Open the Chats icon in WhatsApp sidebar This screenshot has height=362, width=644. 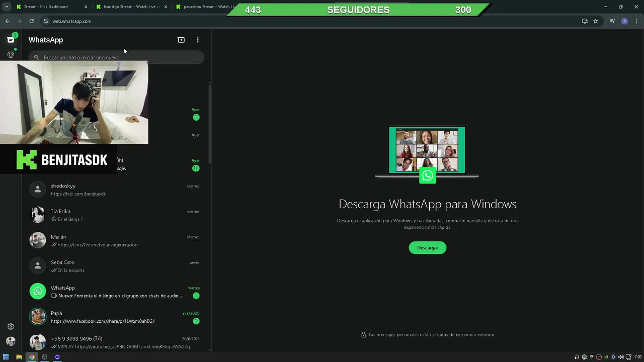point(11,40)
